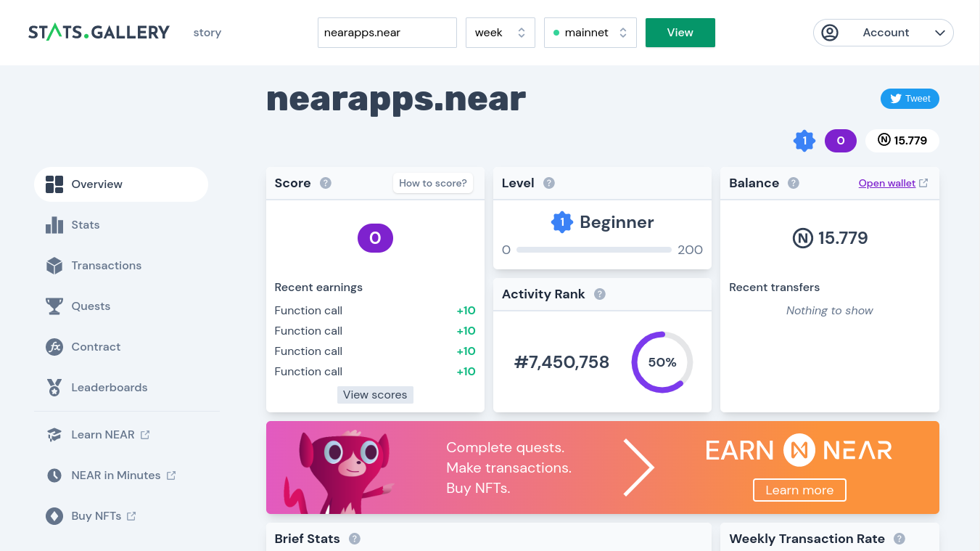Screen dimensions: 980x551
Task: Click the Recent earnings heading
Action: click(318, 287)
